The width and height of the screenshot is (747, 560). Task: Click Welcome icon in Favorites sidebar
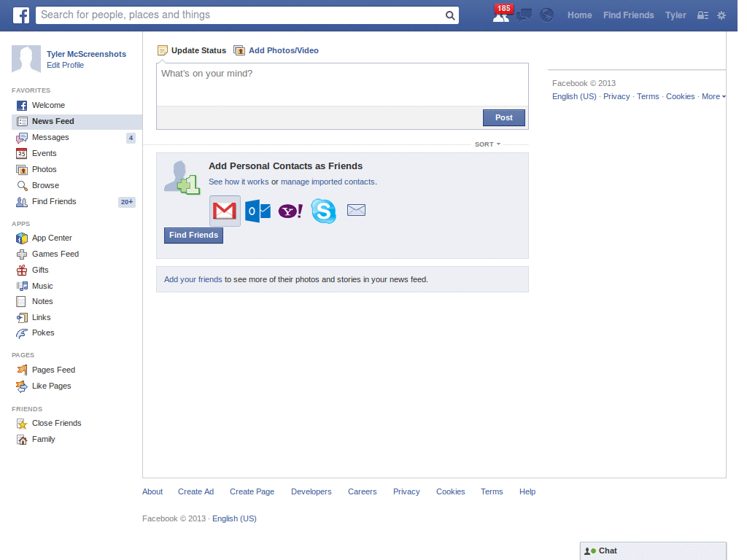coord(22,106)
